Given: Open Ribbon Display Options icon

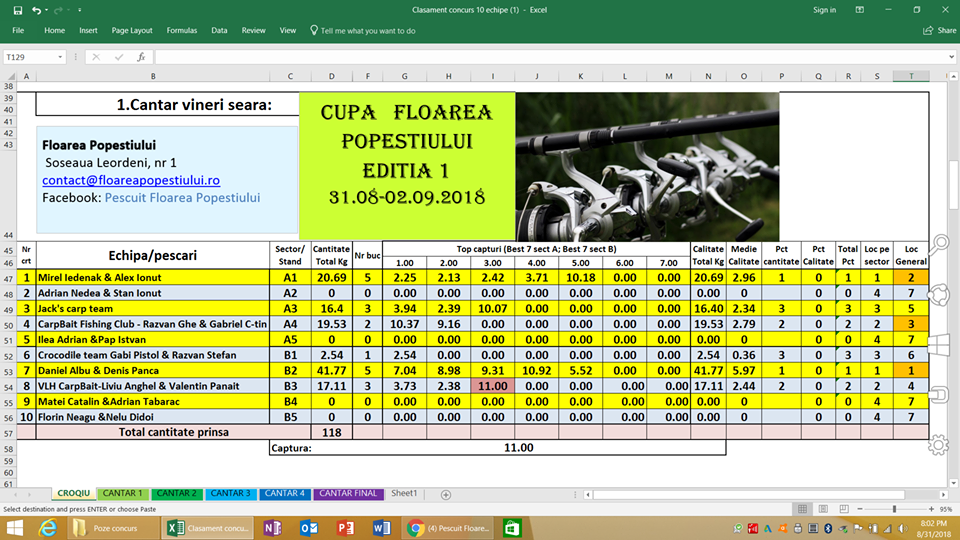Looking at the screenshot, I should [860, 10].
